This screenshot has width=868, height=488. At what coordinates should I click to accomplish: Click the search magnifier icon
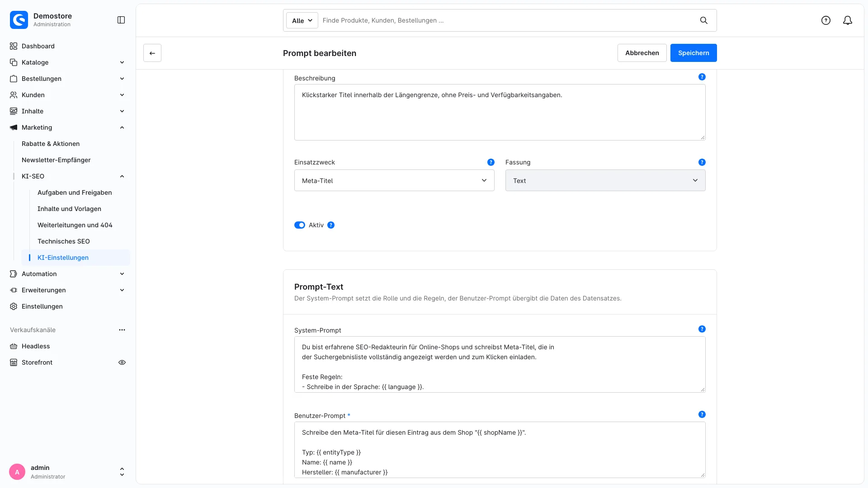704,20
